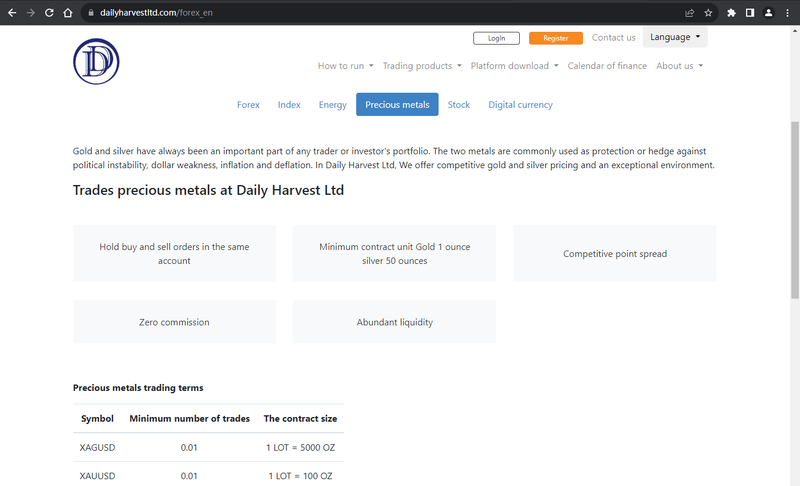Viewport: 800px width, 486px height.
Task: Click the padlock site info icon
Action: coord(91,13)
